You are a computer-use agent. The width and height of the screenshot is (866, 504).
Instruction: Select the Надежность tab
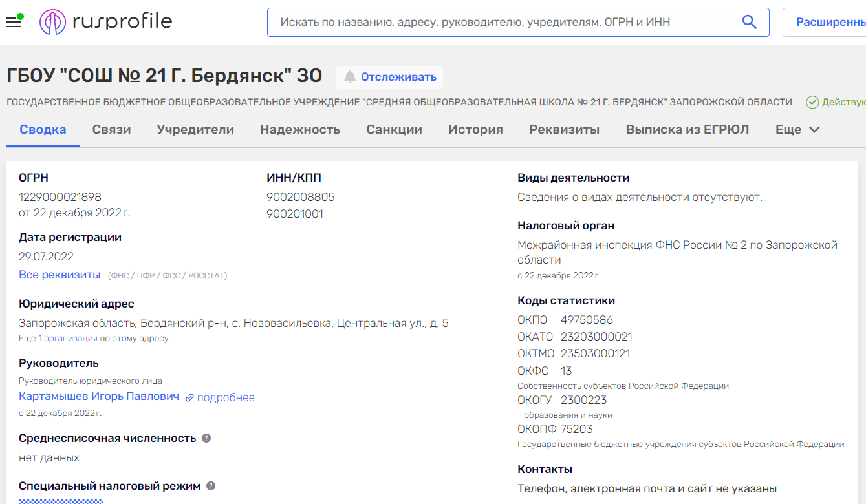click(300, 130)
